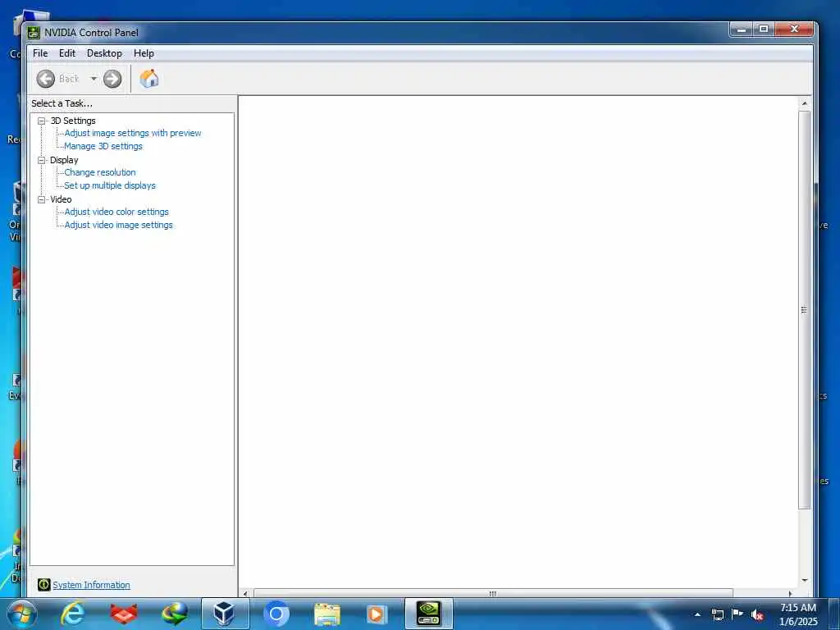Collapse the 3D Settings tree node
Image resolution: width=840 pixels, height=630 pixels.
[41, 121]
